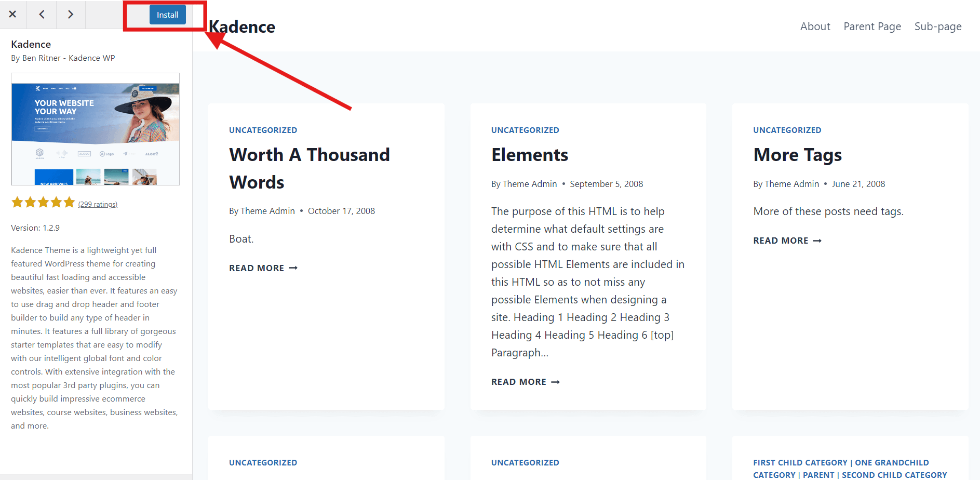Open the 299 ratings link
The image size is (980, 480).
[98, 204]
